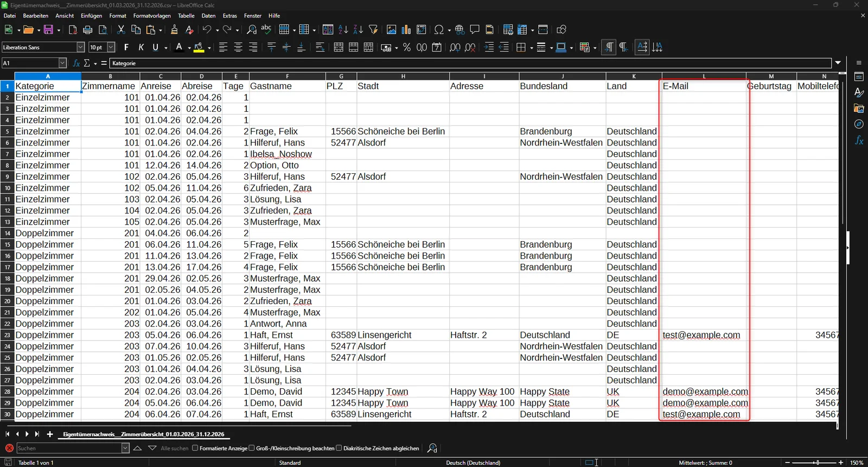868x467 pixels.
Task: Insert a special character symbol
Action: (439, 30)
